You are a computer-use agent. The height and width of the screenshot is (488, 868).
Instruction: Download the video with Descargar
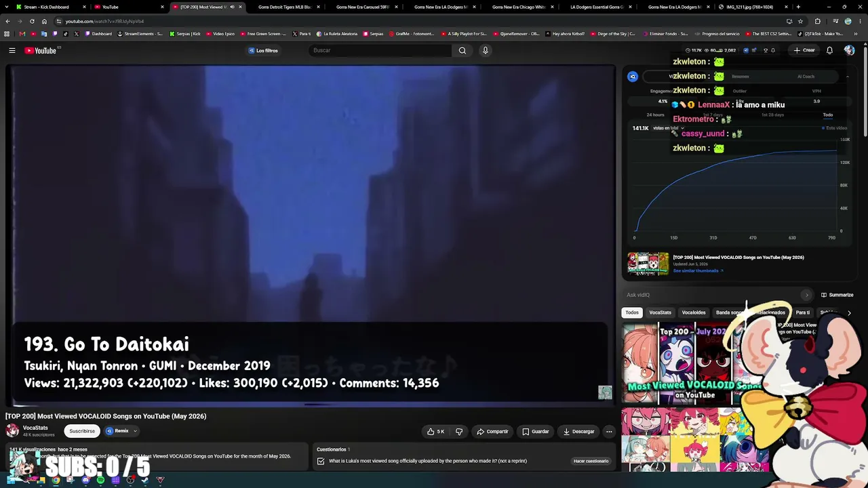click(578, 431)
